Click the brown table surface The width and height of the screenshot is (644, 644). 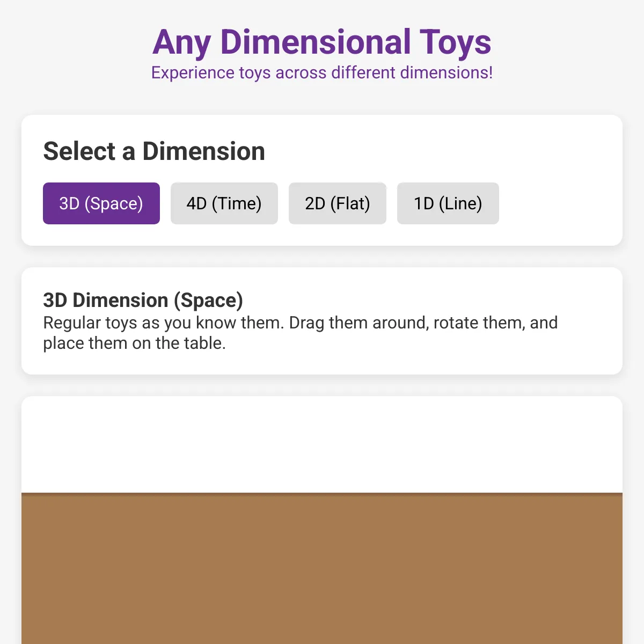322,569
